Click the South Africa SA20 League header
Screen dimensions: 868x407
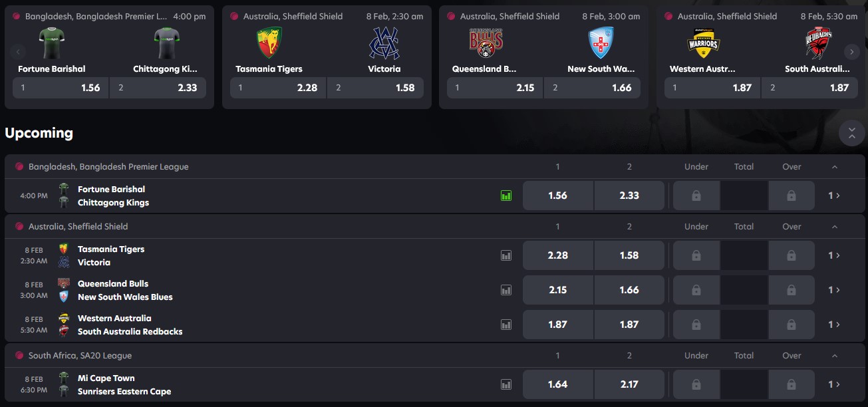tap(81, 355)
